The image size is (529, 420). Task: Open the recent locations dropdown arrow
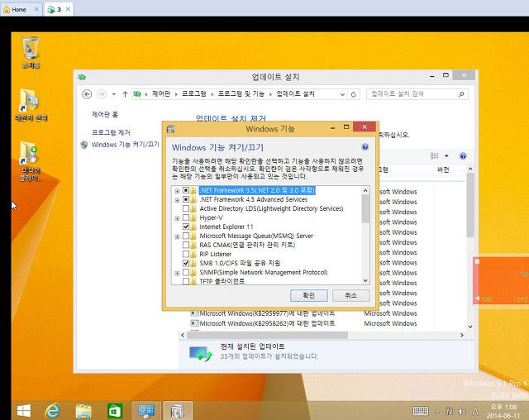click(114, 94)
